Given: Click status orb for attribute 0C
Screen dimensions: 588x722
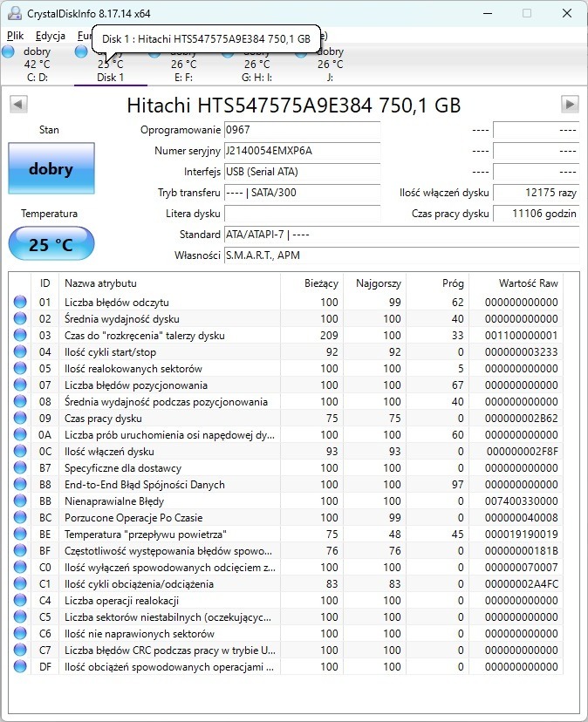Looking at the screenshot, I should [x=20, y=452].
